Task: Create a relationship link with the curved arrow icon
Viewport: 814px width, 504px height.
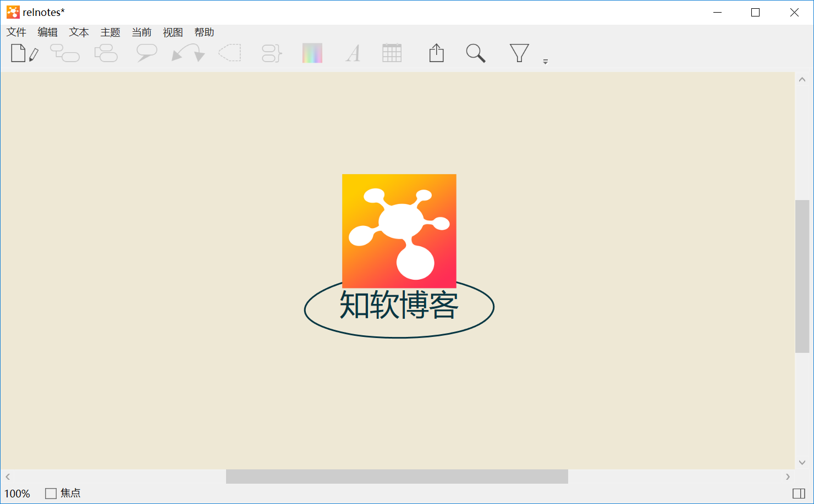Action: [x=188, y=53]
